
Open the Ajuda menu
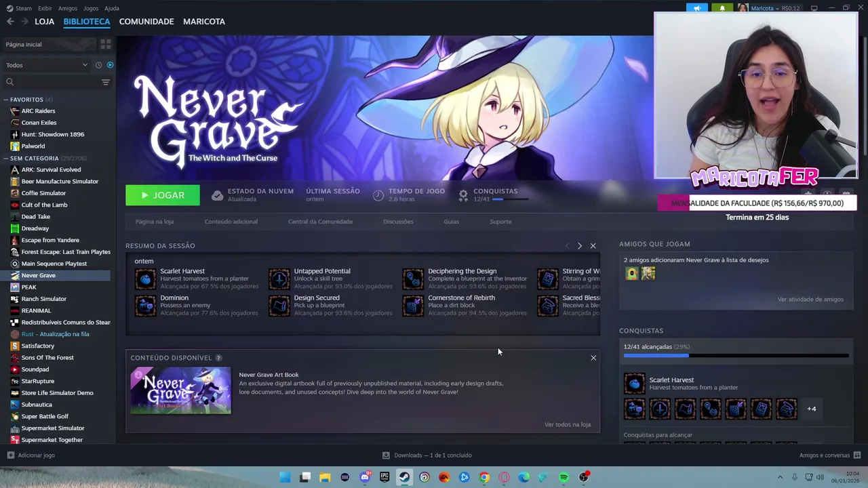click(x=112, y=8)
